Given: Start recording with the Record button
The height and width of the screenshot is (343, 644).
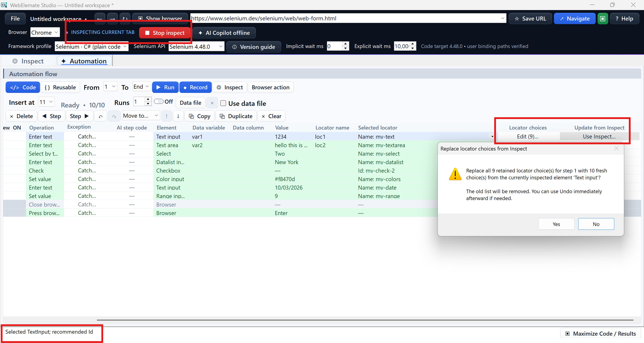Looking at the screenshot, I should (x=195, y=87).
